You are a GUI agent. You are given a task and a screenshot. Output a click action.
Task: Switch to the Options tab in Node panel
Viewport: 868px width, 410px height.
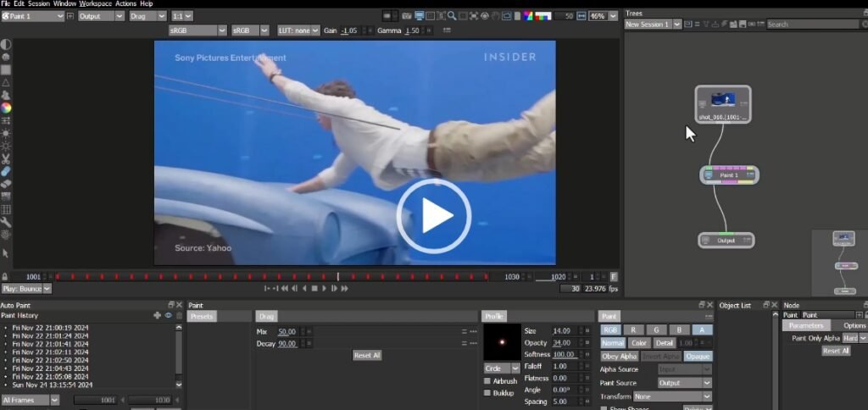point(853,325)
